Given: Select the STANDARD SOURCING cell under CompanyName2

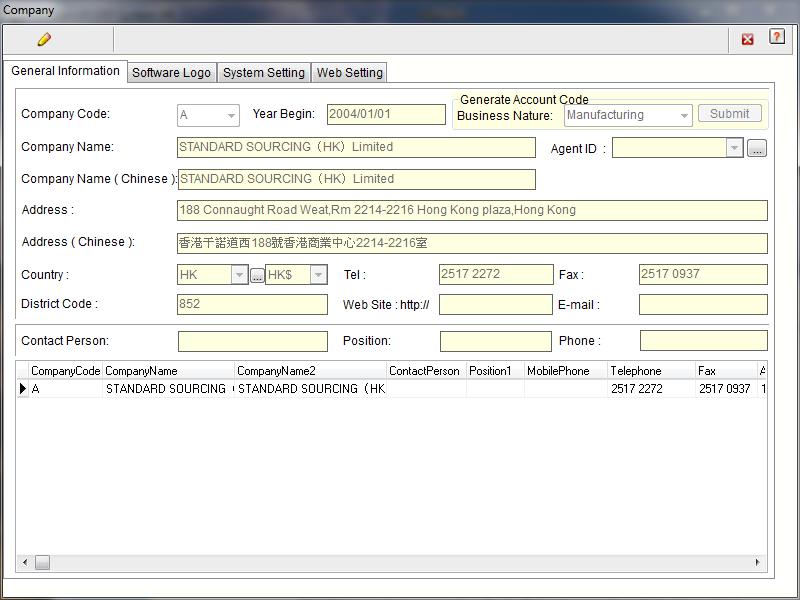Looking at the screenshot, I should pyautogui.click(x=310, y=389).
